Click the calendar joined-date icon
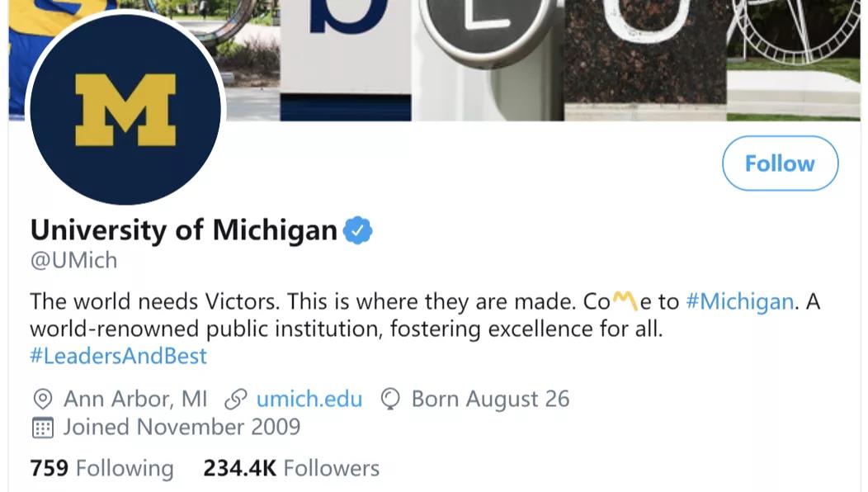868x492 pixels. [42, 428]
